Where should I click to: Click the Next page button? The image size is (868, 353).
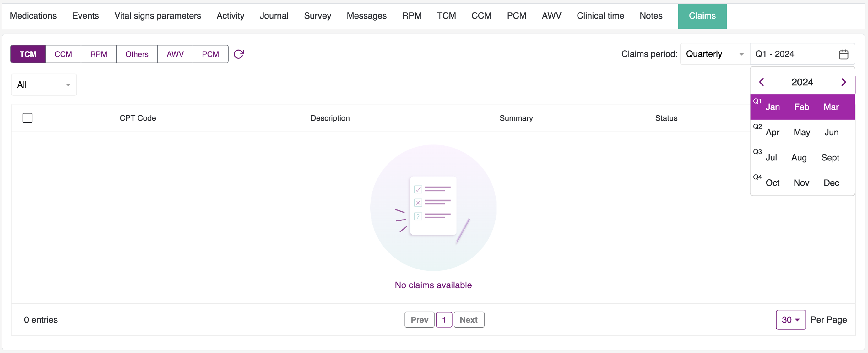[468, 320]
